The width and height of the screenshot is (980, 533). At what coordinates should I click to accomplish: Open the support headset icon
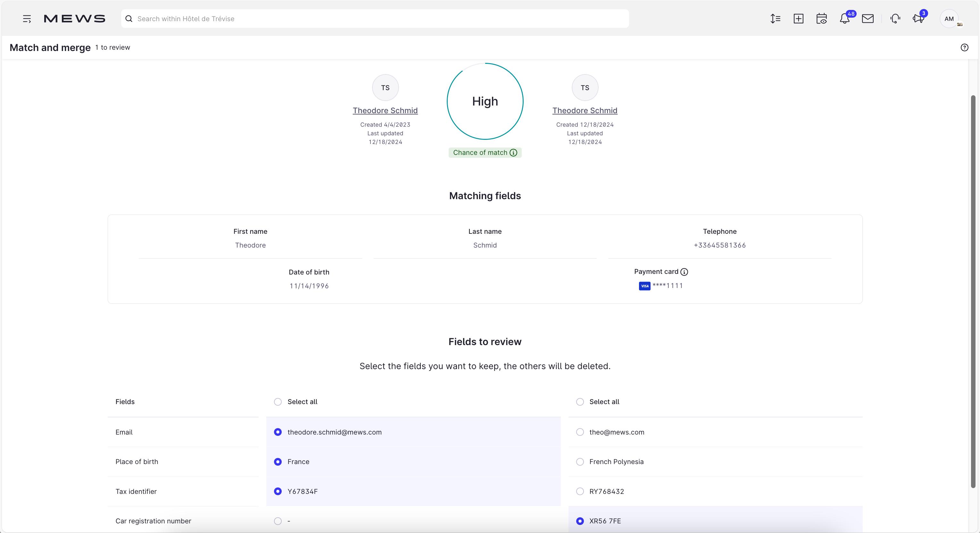coord(895,18)
